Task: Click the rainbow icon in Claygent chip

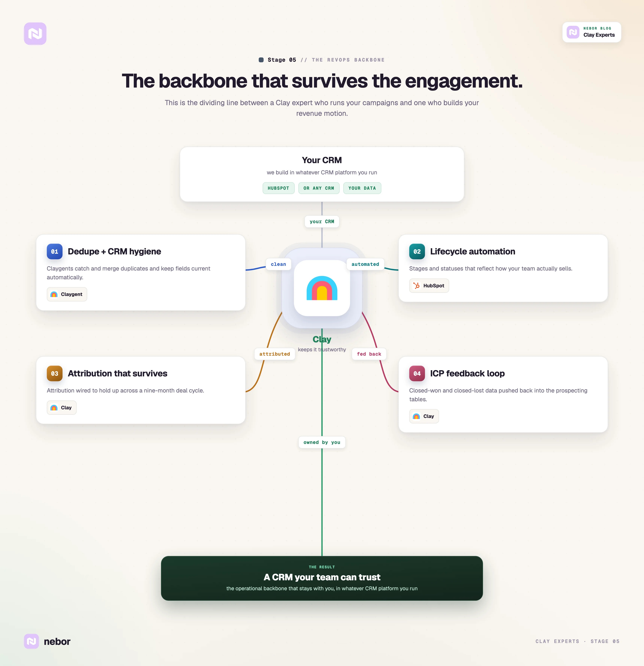Action: (54, 294)
